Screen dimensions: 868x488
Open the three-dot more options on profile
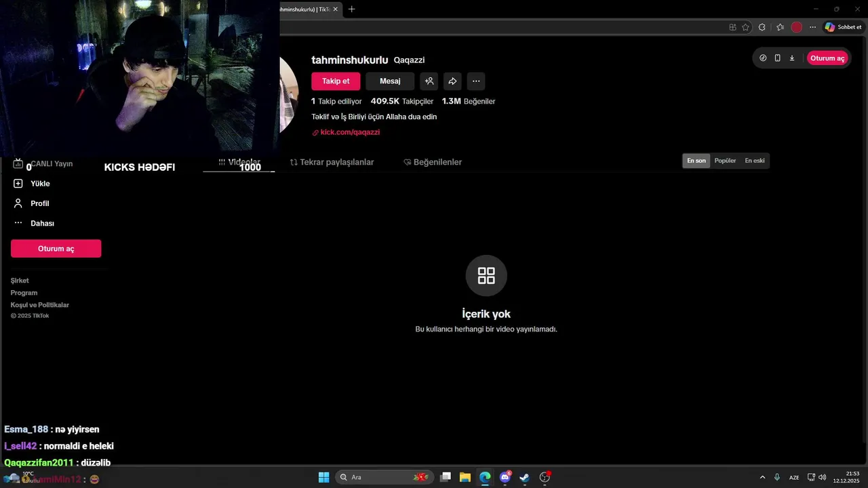tap(476, 81)
